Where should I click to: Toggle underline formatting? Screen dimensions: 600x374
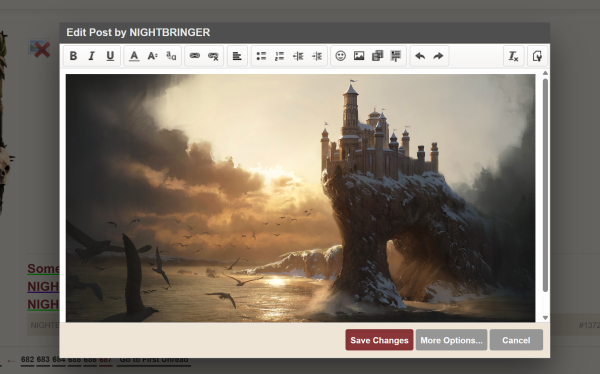[x=110, y=56]
